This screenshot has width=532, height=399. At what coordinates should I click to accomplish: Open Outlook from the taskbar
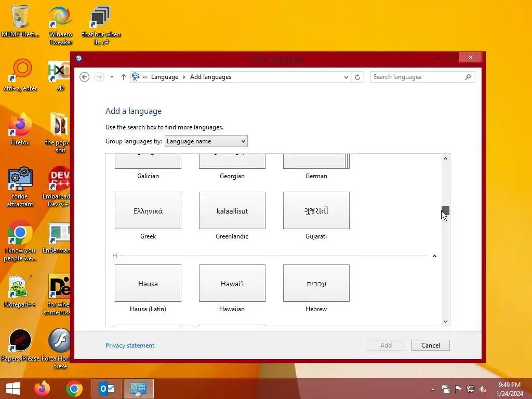106,389
